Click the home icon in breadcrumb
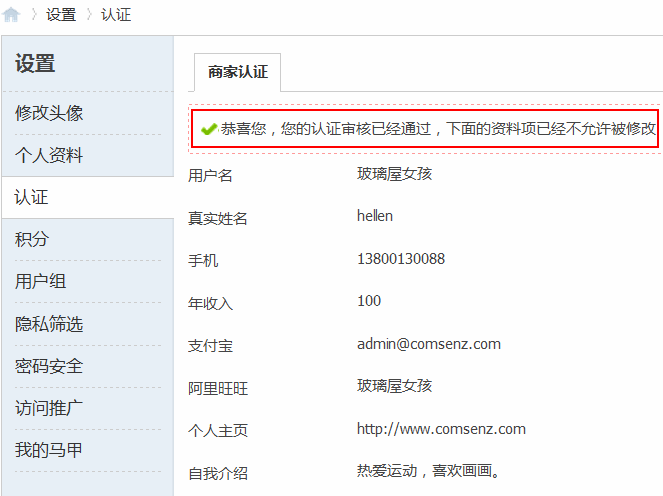663x496 pixels. pos(11,15)
